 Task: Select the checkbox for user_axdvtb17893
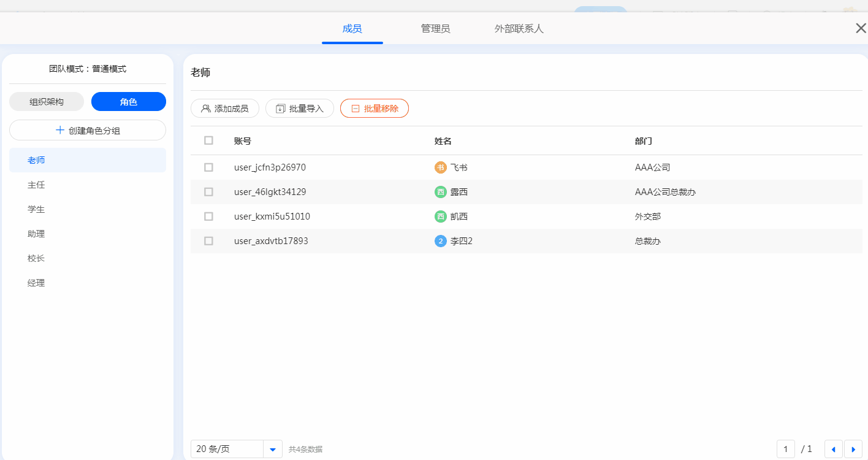[208, 241]
